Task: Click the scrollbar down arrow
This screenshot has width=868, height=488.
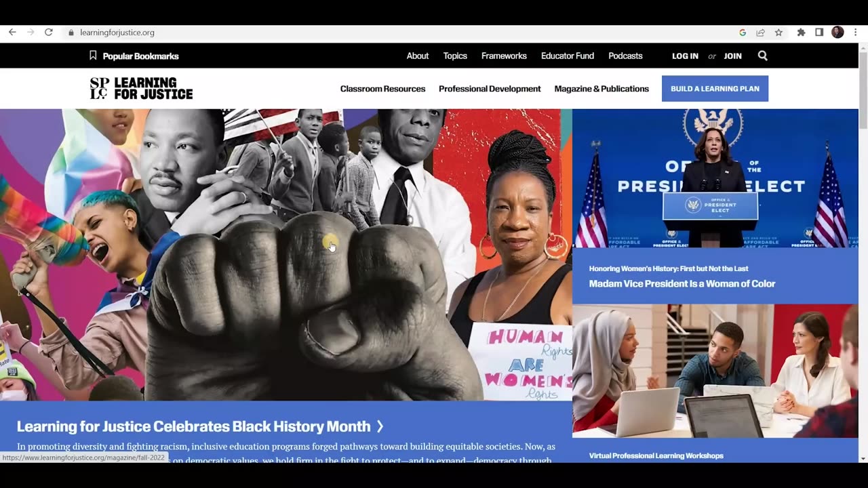Action: 863,458
